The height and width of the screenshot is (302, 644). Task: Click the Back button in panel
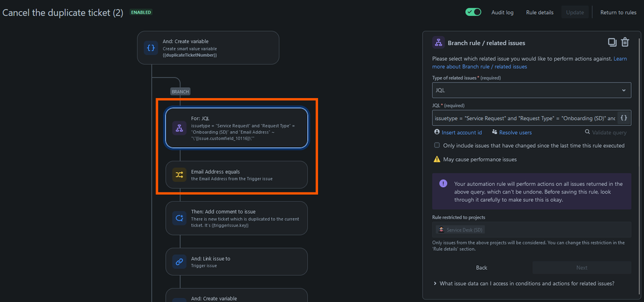(481, 268)
